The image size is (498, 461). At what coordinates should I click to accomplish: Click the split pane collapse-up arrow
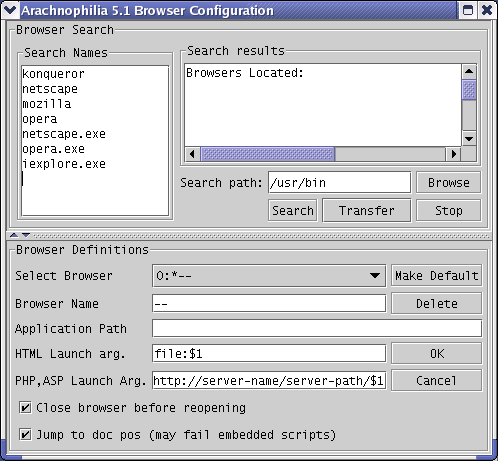[x=14, y=235]
